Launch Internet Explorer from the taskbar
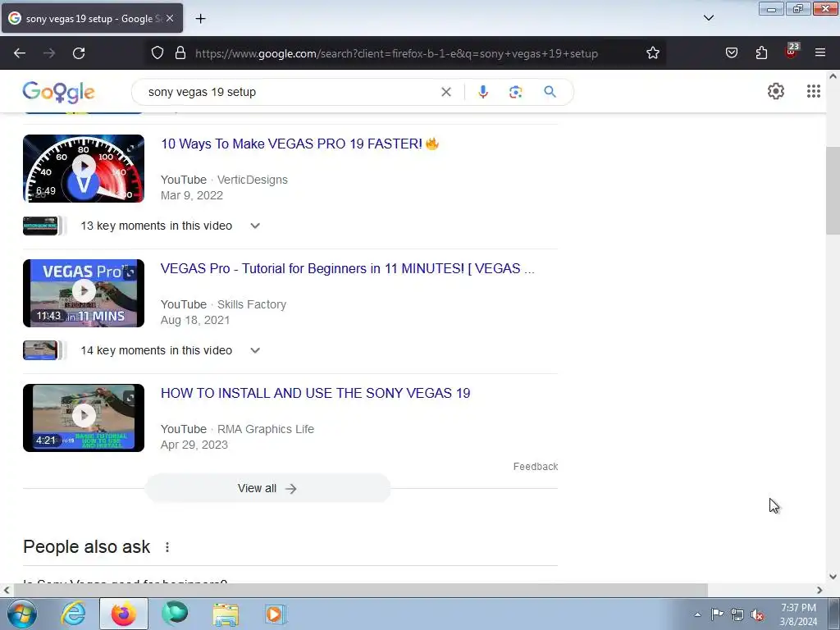 pos(73,614)
